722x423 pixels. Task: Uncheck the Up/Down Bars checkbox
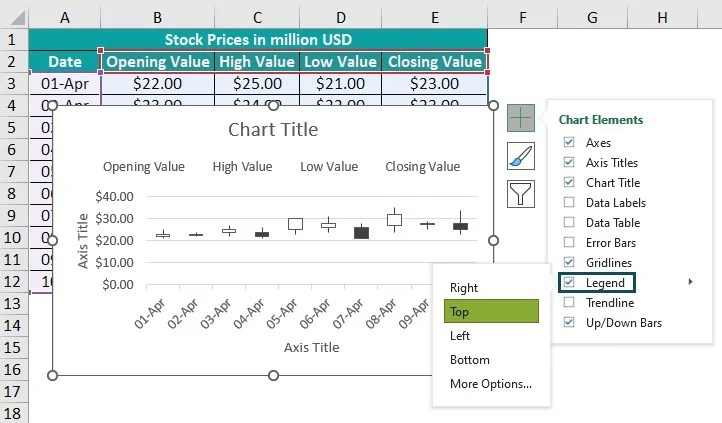569,322
